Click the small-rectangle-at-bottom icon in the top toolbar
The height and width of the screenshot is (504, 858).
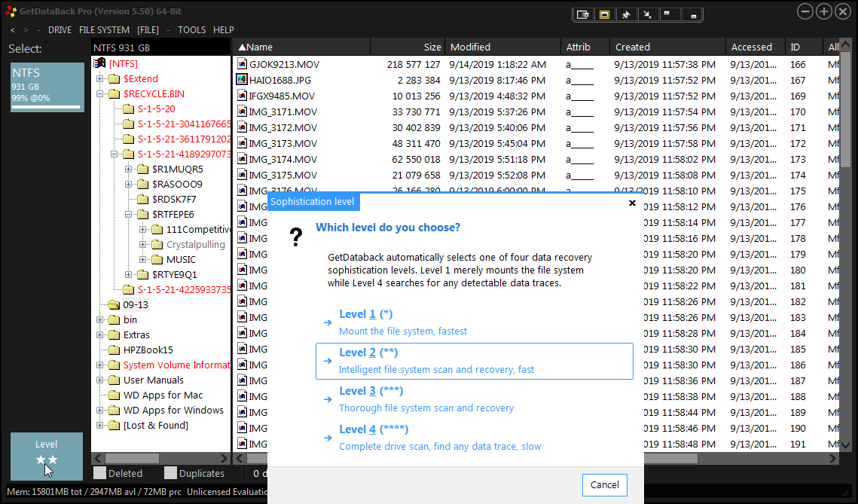693,15
